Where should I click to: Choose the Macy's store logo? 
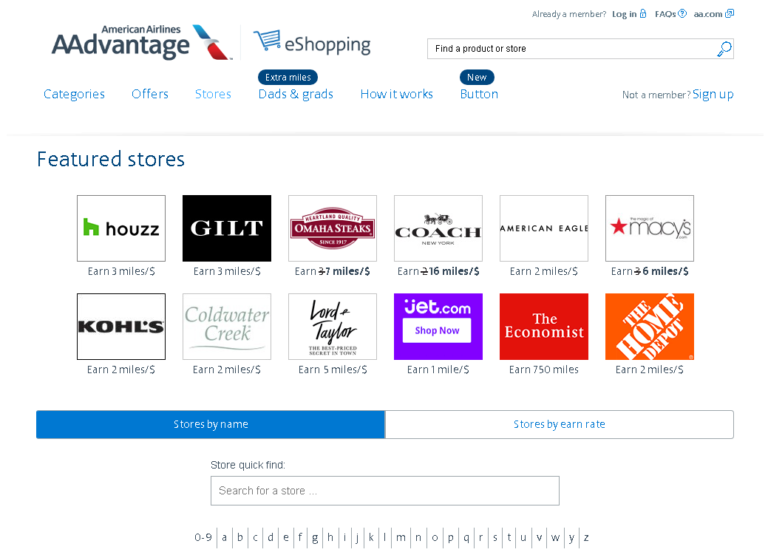click(649, 228)
